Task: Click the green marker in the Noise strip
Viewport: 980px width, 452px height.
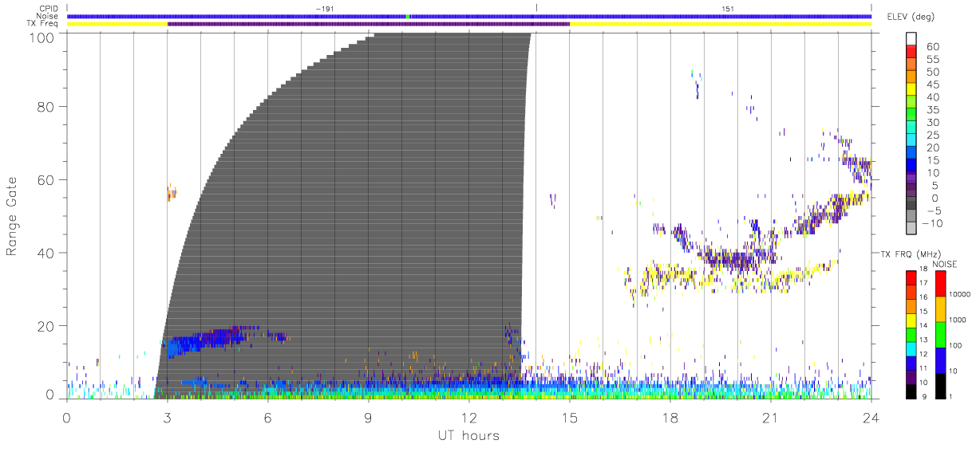Action: point(408,16)
